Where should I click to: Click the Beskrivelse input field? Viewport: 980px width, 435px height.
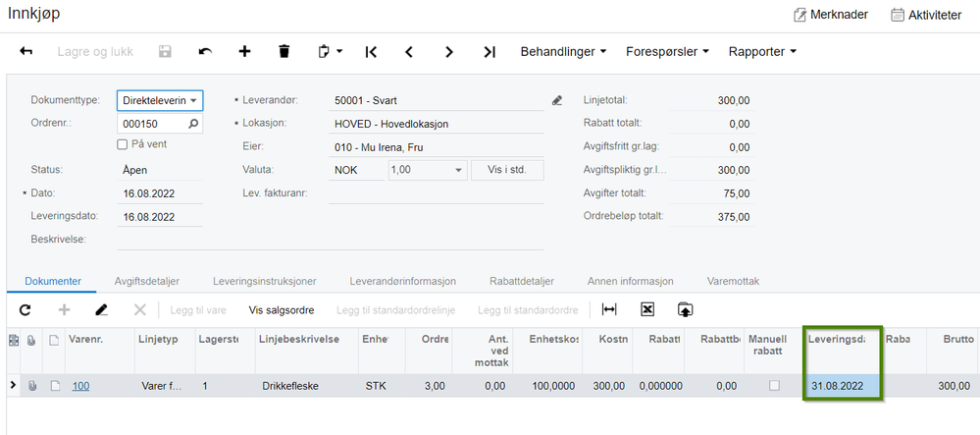tap(330, 240)
